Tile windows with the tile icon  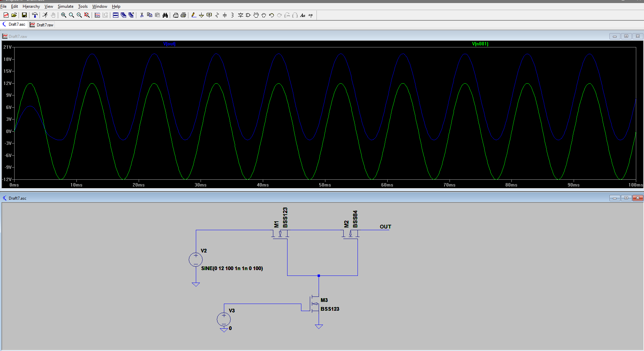click(x=115, y=15)
